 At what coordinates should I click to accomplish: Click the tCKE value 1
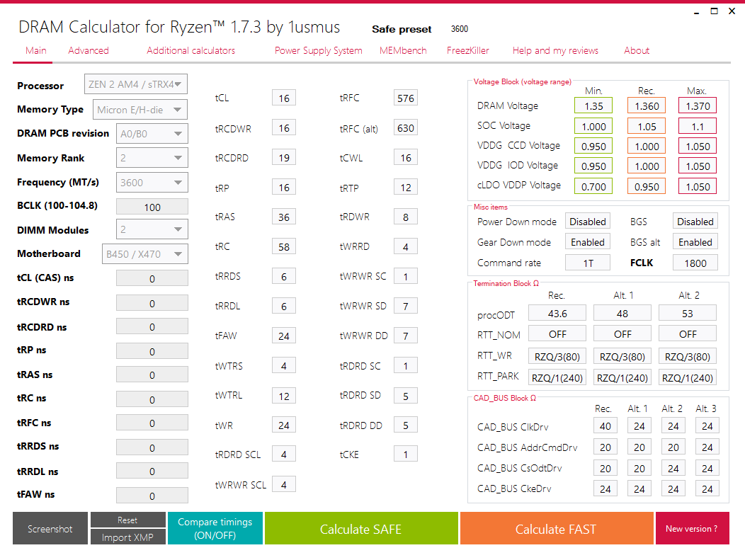tap(406, 454)
